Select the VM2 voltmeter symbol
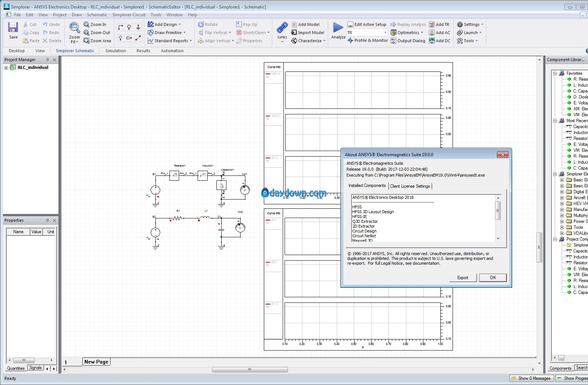 [240, 227]
